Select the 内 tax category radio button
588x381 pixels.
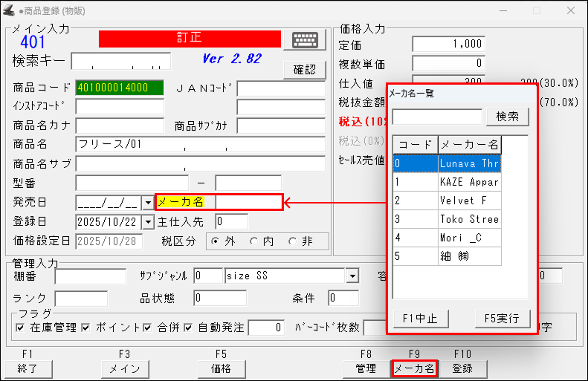pyautogui.click(x=253, y=241)
